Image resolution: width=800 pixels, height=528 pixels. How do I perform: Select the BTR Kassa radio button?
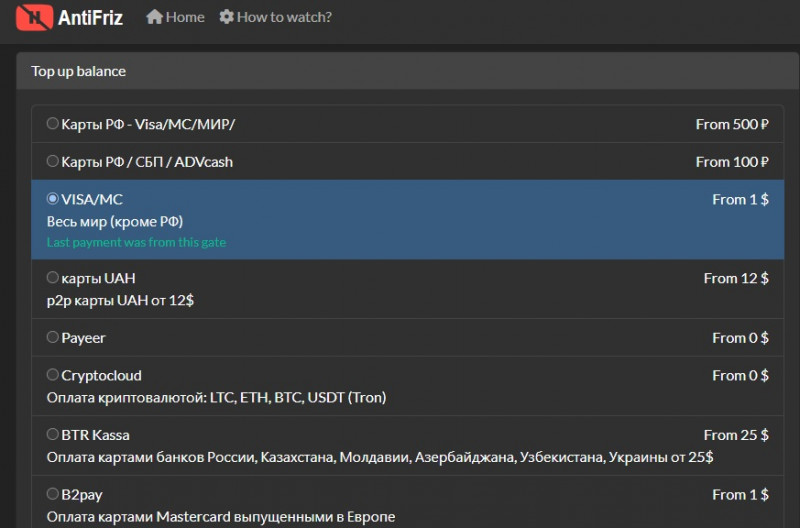(53, 435)
